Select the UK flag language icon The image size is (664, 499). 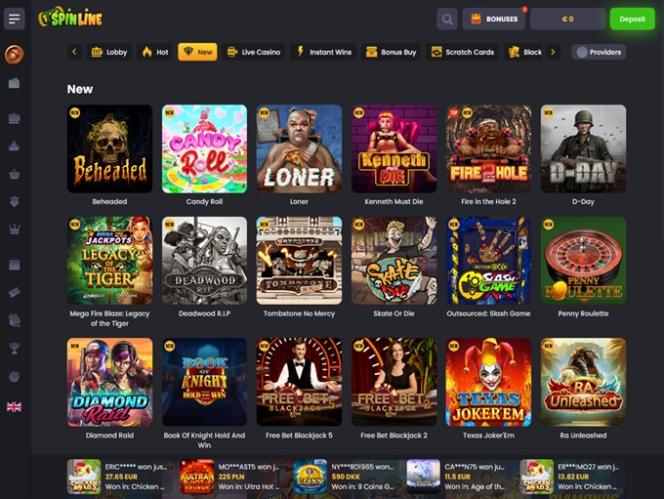(14, 407)
